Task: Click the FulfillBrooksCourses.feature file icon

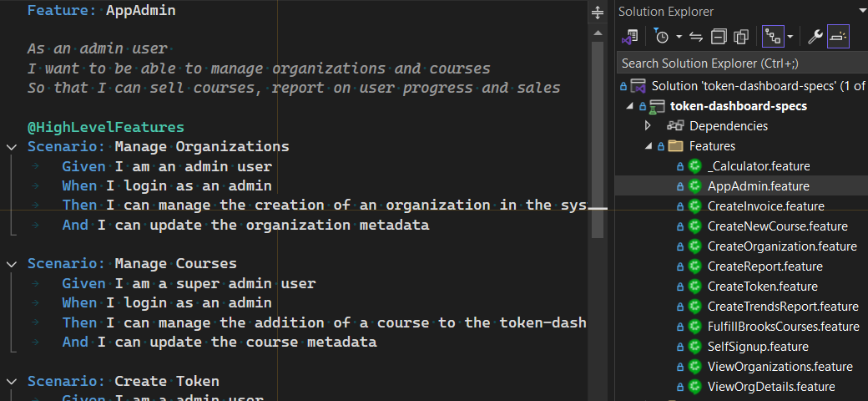Action: click(x=695, y=327)
